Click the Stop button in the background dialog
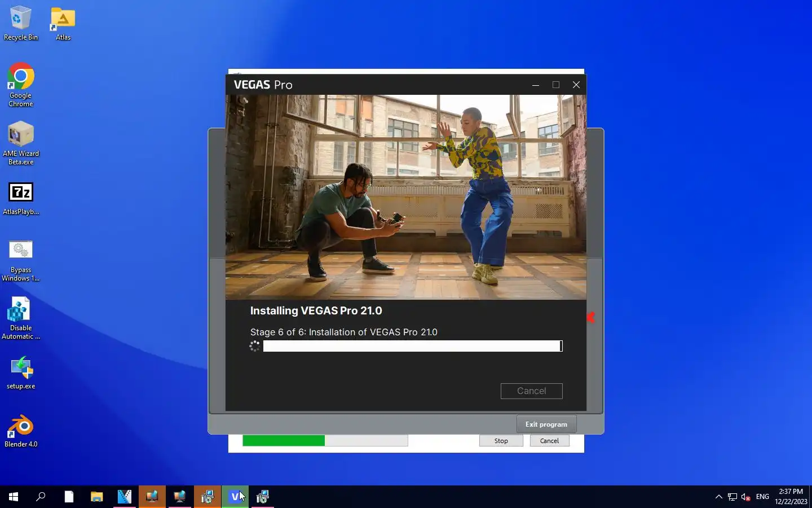Image resolution: width=812 pixels, height=508 pixels. 501,441
